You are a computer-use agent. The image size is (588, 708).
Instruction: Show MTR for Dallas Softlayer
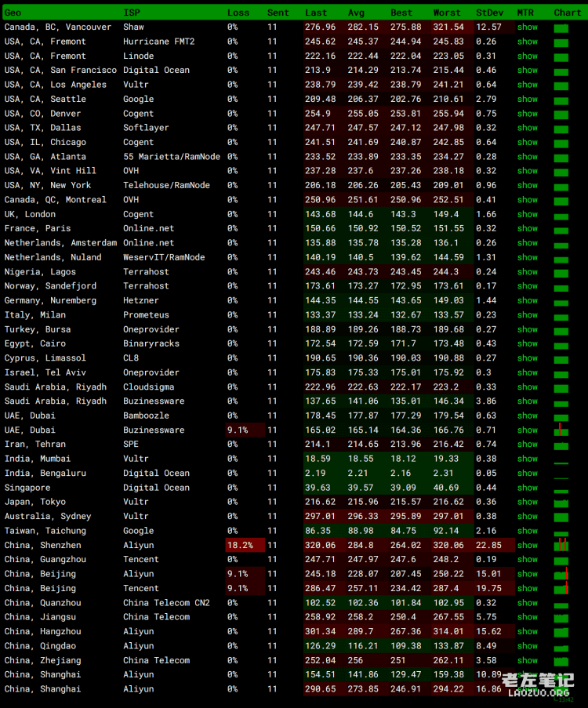(528, 128)
